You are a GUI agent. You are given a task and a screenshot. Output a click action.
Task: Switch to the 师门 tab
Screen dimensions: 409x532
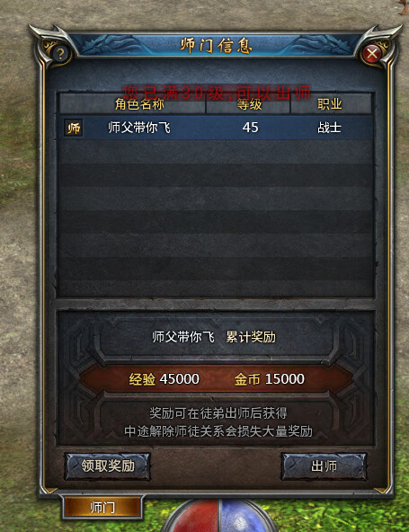(102, 508)
